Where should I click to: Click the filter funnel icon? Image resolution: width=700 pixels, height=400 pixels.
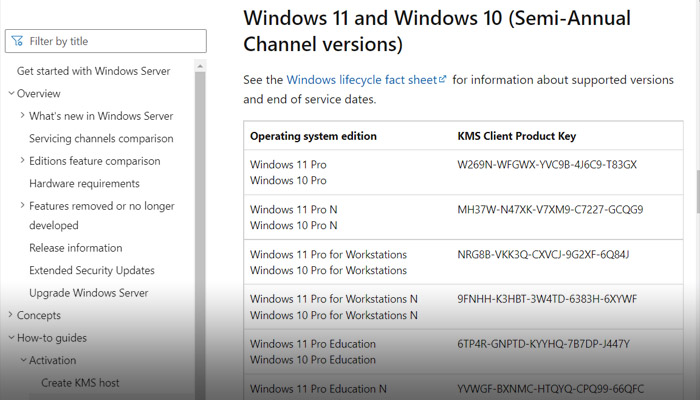(17, 41)
